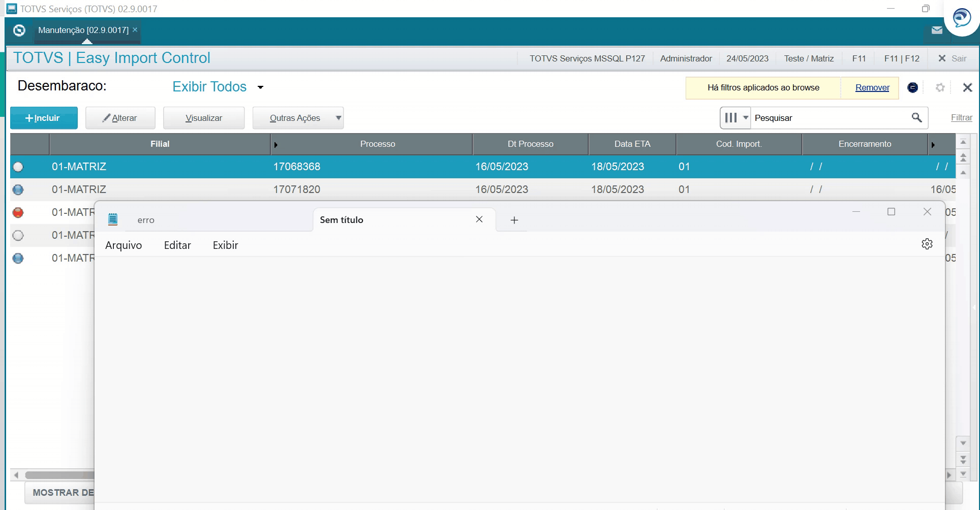Click the magnifier search icon in Pesquisar

(x=916, y=118)
